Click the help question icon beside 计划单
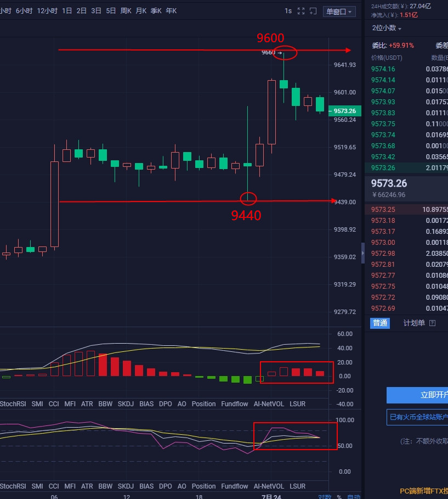The image size is (448, 499). [x=432, y=323]
